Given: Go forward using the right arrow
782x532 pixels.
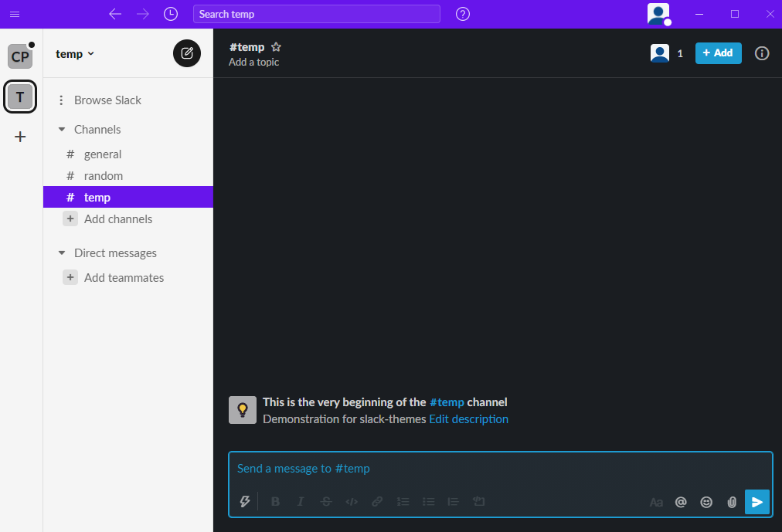Looking at the screenshot, I should click(143, 14).
